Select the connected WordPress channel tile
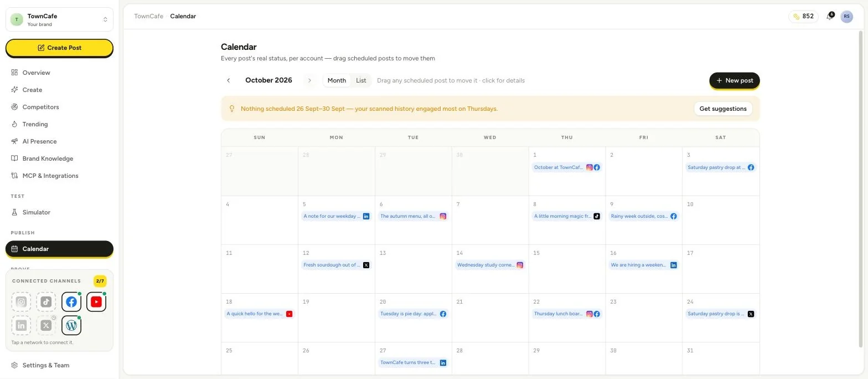Screen dimensions: 868x379 [x=71, y=325]
